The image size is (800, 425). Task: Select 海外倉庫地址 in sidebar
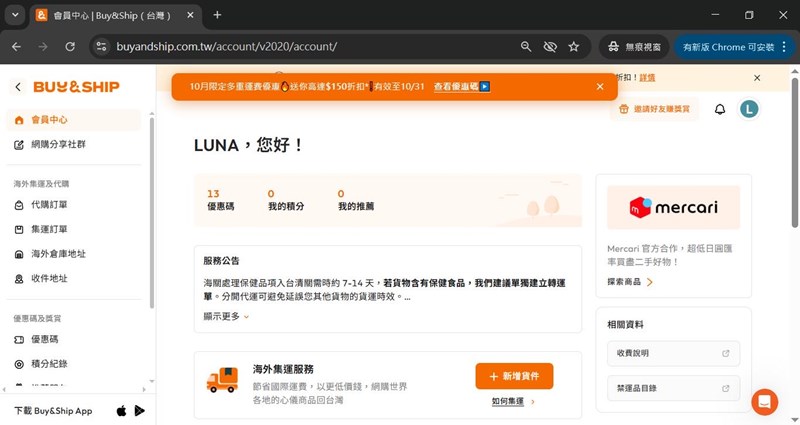coord(57,254)
